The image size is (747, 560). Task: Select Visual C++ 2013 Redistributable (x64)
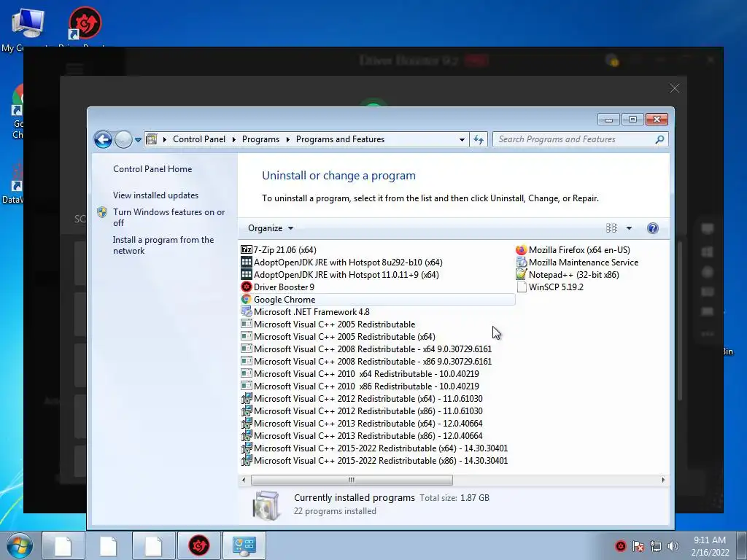(362, 424)
